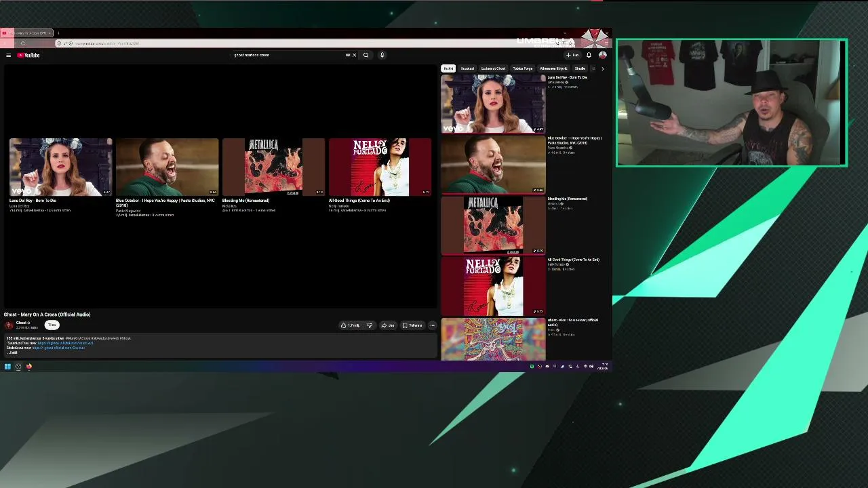Open the Ghost channel avatar
The height and width of the screenshot is (488, 868).
pos(9,325)
